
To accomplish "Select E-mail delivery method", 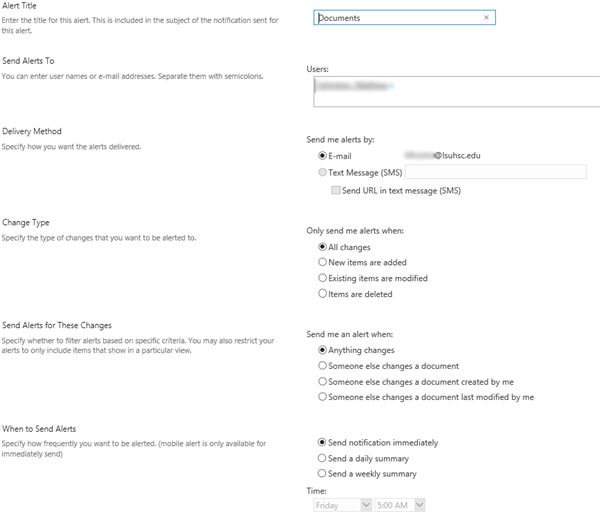I will coord(322,156).
